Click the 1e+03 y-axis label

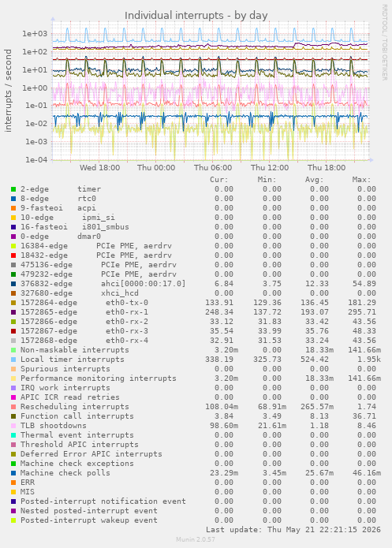(x=35, y=34)
